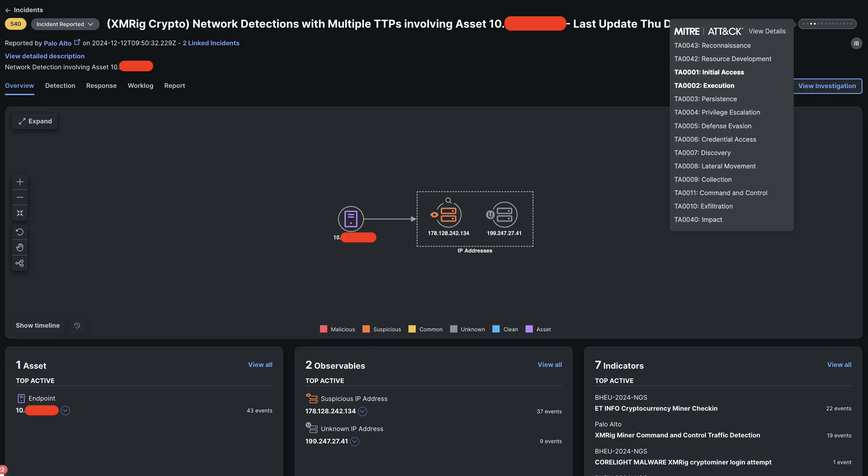Image resolution: width=868 pixels, height=476 pixels.
Task: Click the pagination dots near the MITRE panel
Action: click(x=827, y=24)
